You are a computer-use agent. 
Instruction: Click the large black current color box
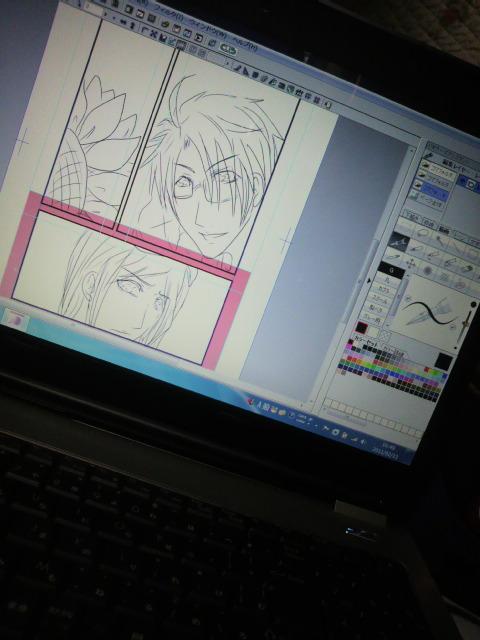pos(444,361)
